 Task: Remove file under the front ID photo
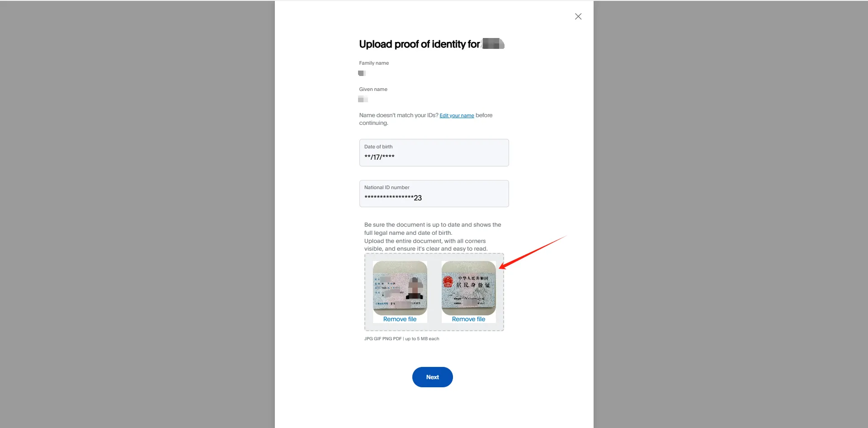point(400,319)
